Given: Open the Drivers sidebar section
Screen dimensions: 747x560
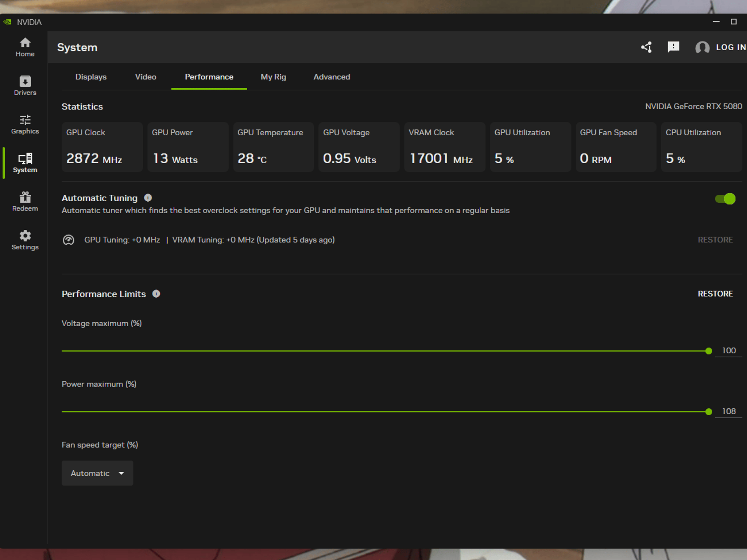Looking at the screenshot, I should [25, 86].
